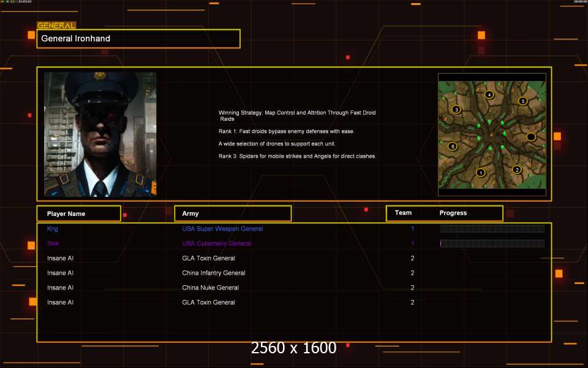Click start position marker 5 on the minimap
The width and height of the screenshot is (588, 368).
[x=522, y=101]
